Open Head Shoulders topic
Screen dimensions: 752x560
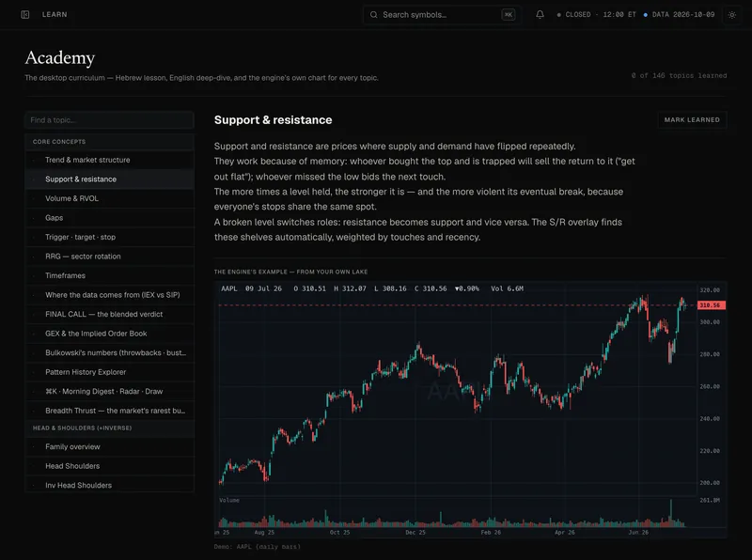pyautogui.click(x=109, y=466)
